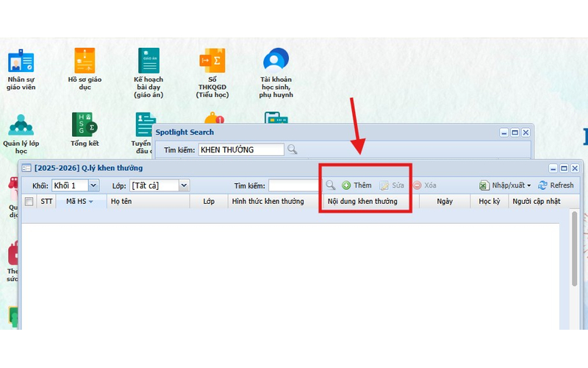Expand the Khối dropdown arrow
Screen dimensions: 588x368
[x=93, y=185]
